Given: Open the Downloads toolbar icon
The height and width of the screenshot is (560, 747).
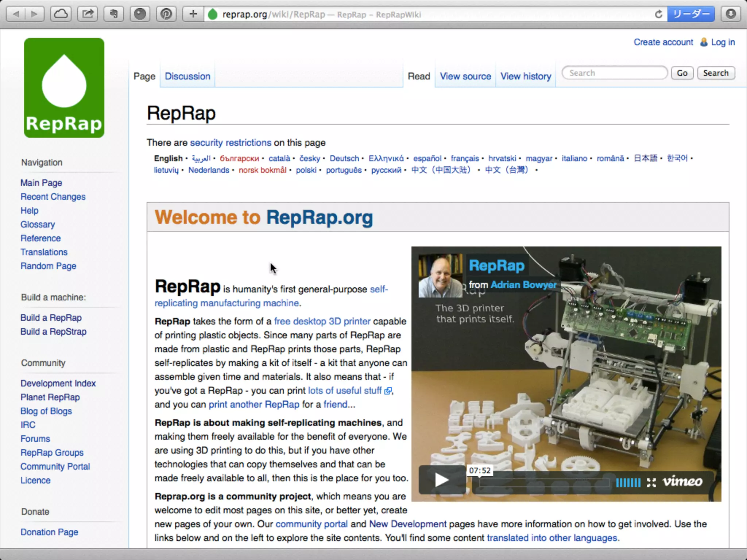Looking at the screenshot, I should (x=731, y=14).
